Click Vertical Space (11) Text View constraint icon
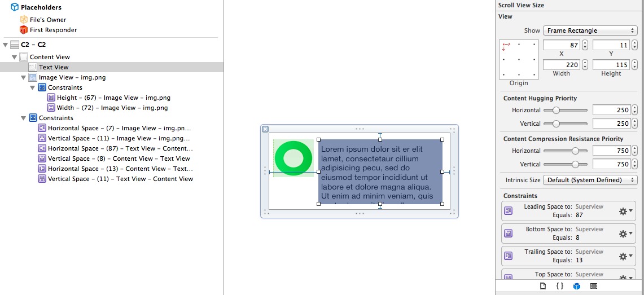 [x=42, y=178]
